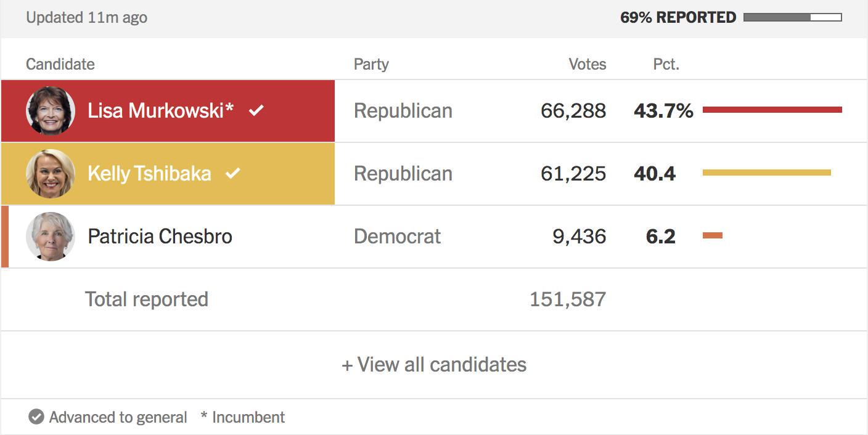Select the Kelly Tshibaka candidate name

point(149,174)
